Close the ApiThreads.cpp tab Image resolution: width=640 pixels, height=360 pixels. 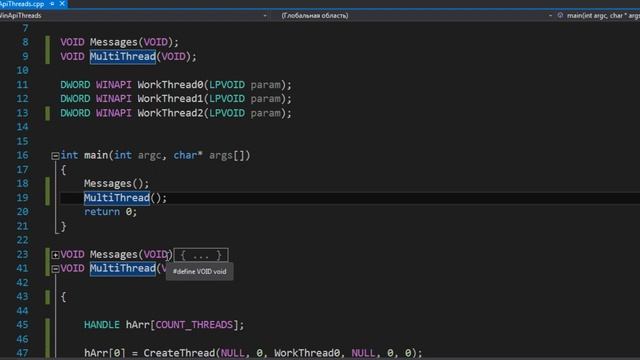(62, 4)
